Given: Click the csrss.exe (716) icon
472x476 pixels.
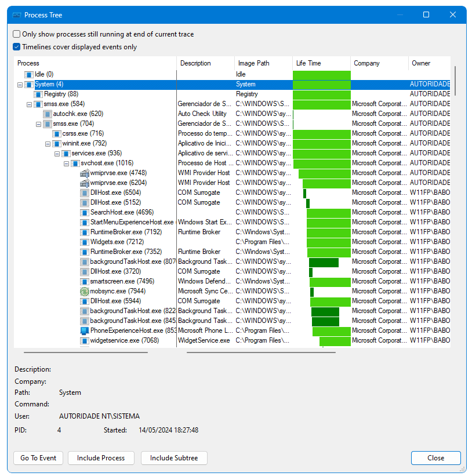Looking at the screenshot, I should coord(57,133).
